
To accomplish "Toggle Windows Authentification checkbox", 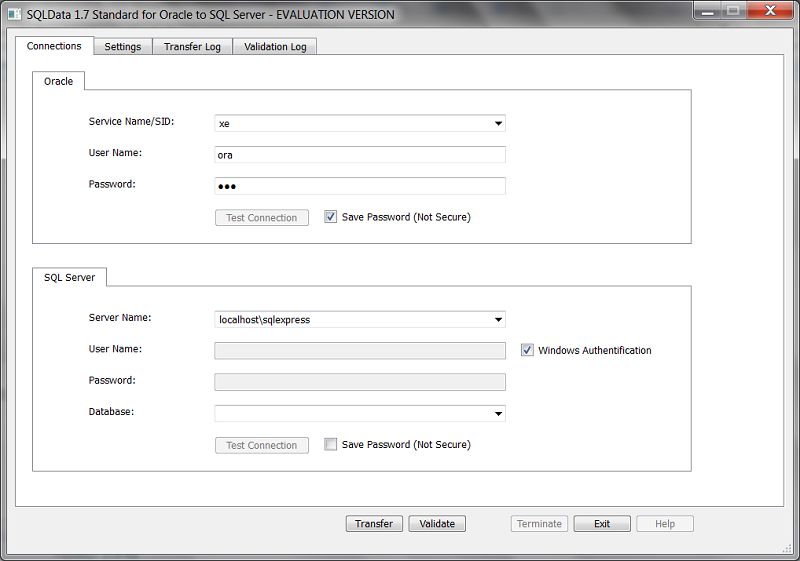I will point(527,350).
